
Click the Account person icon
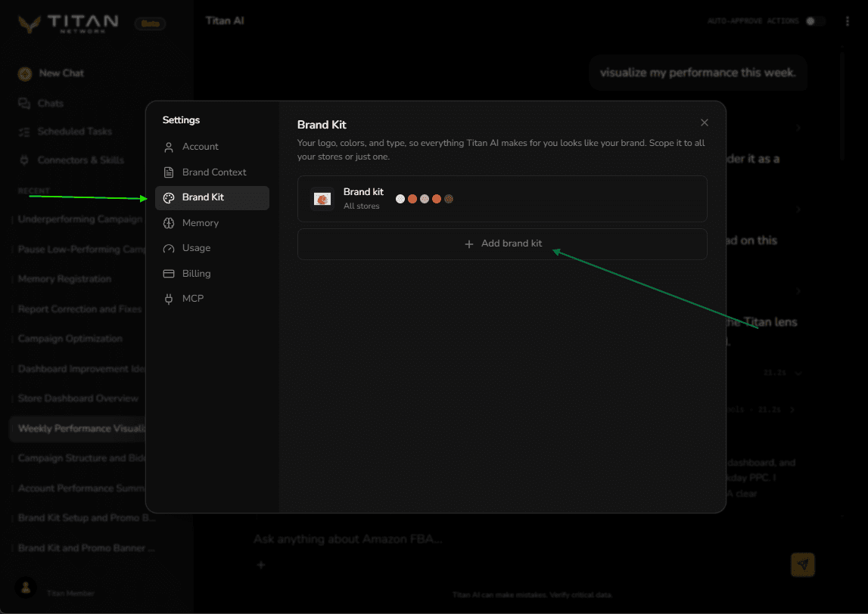point(169,147)
